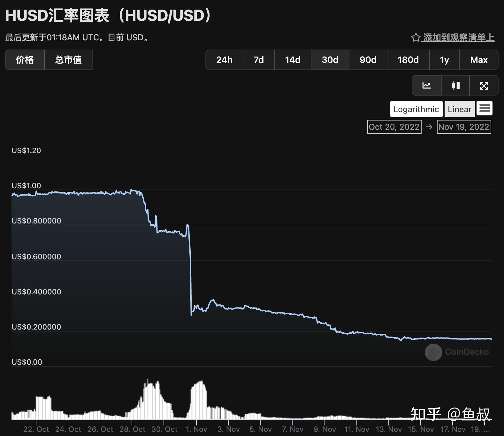The width and height of the screenshot is (504, 436).
Task: Click the 24. Oct date label
Action: 68,429
